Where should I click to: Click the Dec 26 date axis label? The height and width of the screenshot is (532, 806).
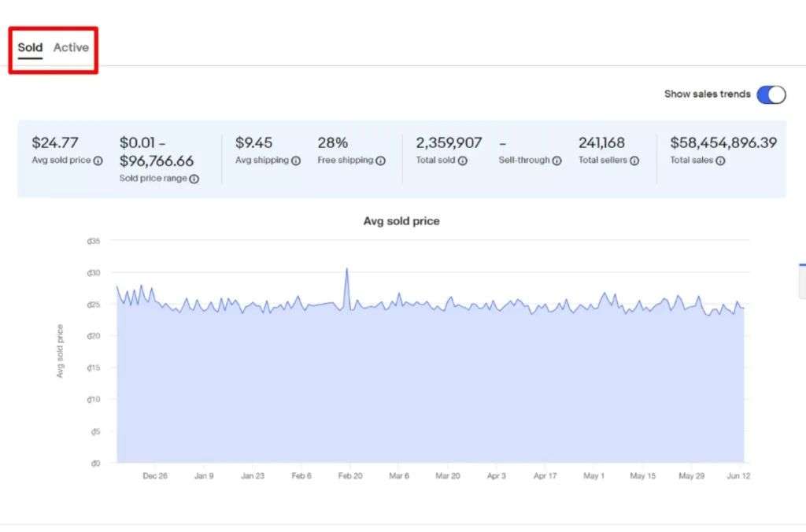click(155, 476)
